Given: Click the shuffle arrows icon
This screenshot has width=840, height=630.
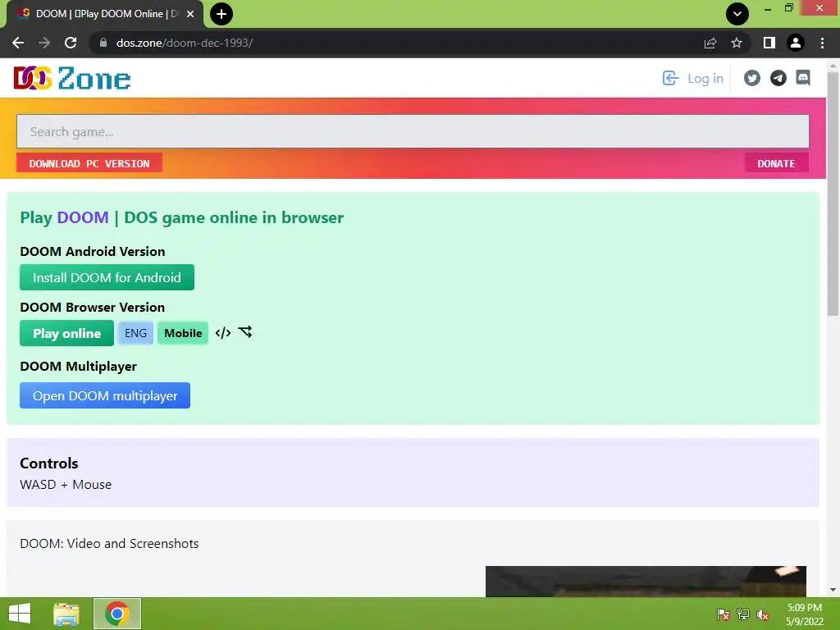Looking at the screenshot, I should 245,332.
